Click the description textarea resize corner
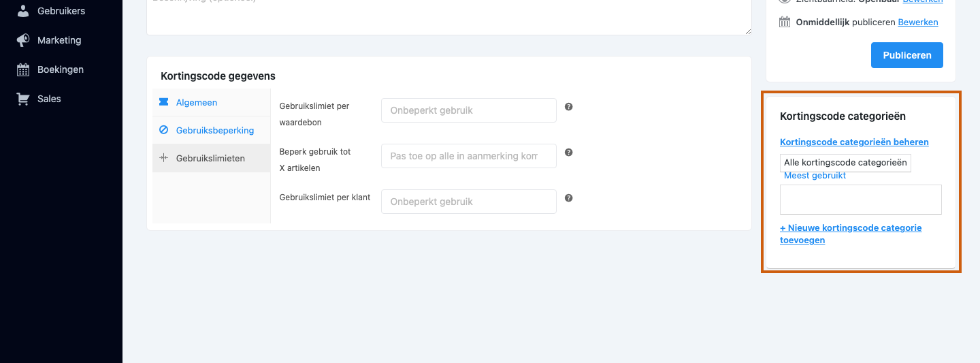 748,31
